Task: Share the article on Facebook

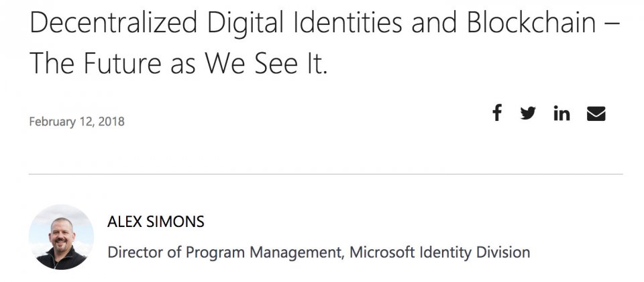Action: coord(497,113)
